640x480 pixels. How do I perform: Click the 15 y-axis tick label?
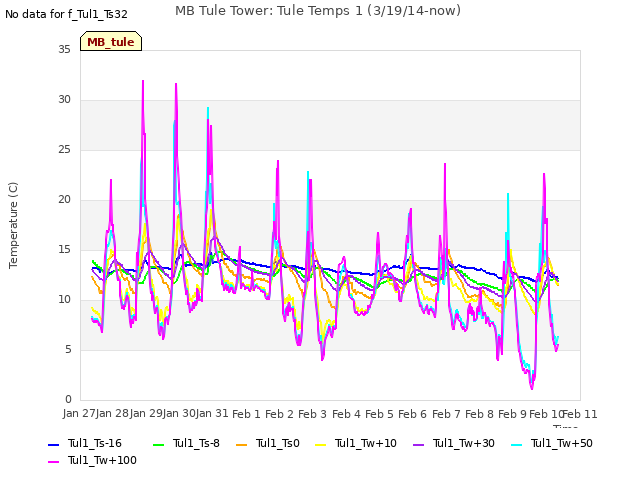pyautogui.click(x=64, y=249)
